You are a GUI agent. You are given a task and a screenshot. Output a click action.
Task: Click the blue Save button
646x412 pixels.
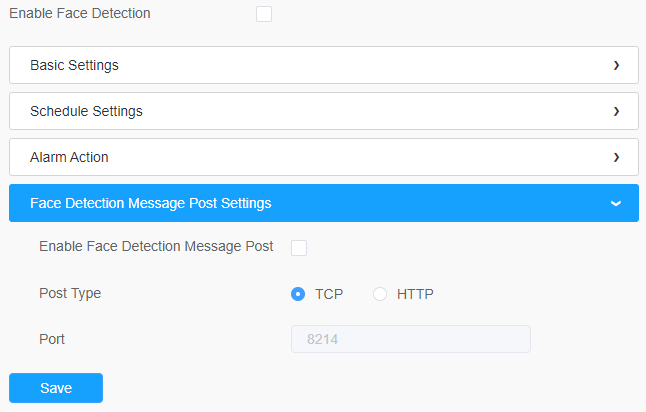point(56,388)
